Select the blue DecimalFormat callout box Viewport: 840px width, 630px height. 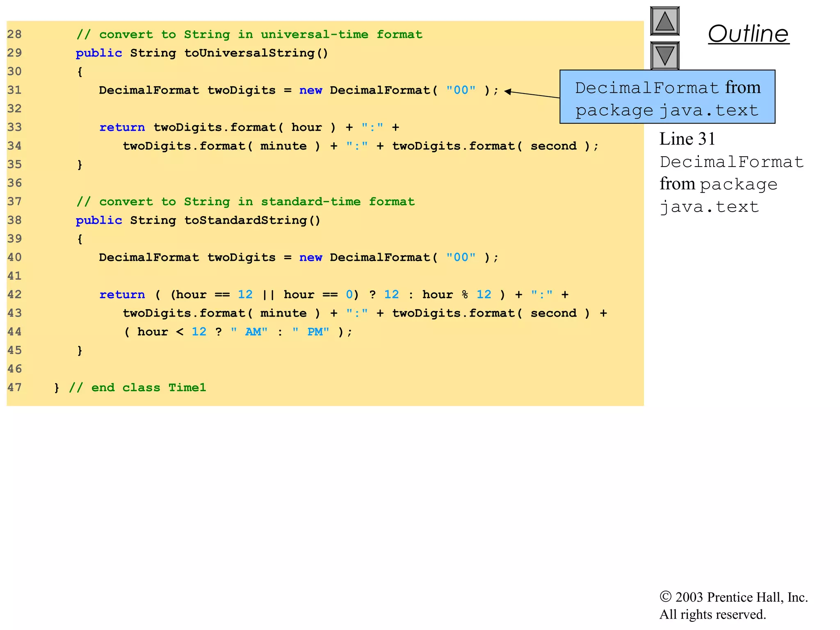667,97
